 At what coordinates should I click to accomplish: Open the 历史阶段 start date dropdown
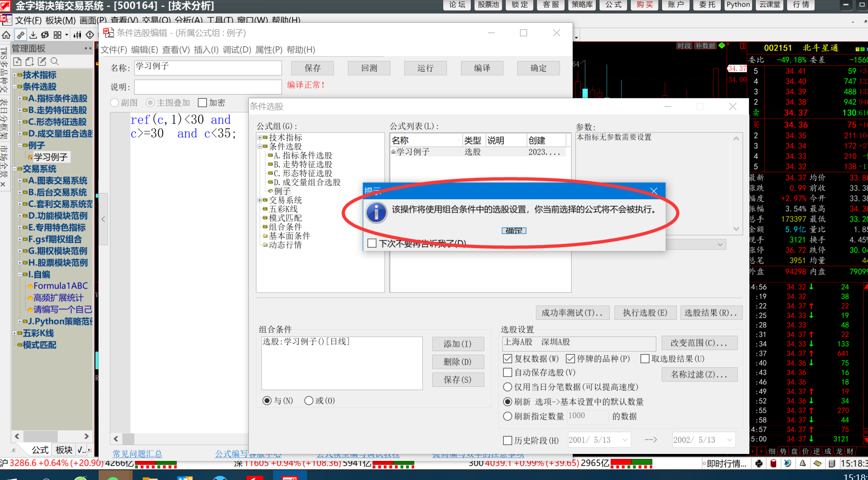(x=625, y=440)
